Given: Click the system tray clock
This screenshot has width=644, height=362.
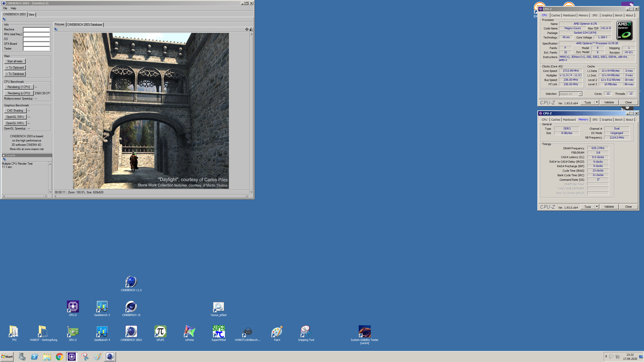Looking at the screenshot, I should click(x=630, y=357).
